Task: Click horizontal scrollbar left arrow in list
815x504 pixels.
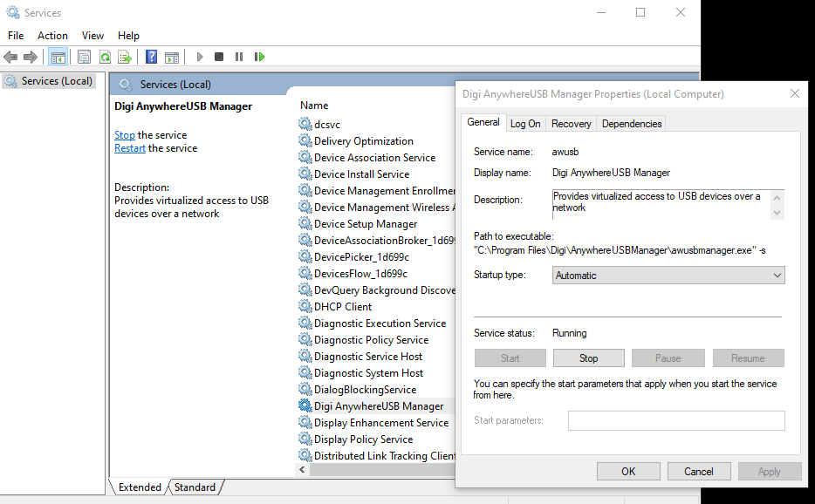Action: point(302,469)
